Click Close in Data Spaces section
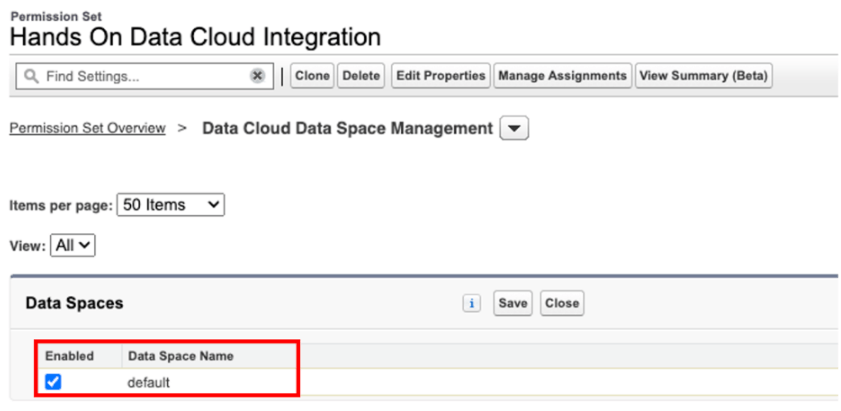This screenshot has width=841, height=411. (561, 303)
